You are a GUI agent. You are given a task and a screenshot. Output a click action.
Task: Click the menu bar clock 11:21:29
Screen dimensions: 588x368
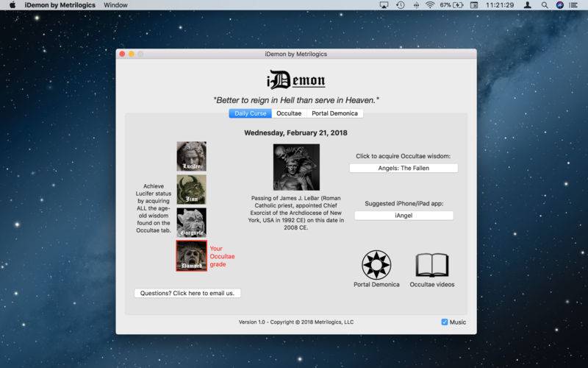[x=500, y=5]
